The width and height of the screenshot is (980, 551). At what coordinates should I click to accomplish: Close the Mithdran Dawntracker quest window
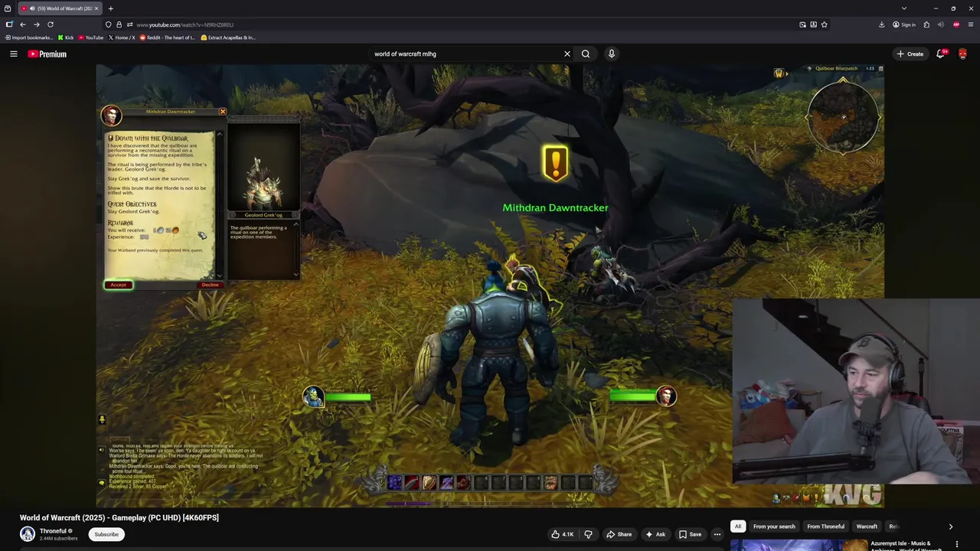222,112
